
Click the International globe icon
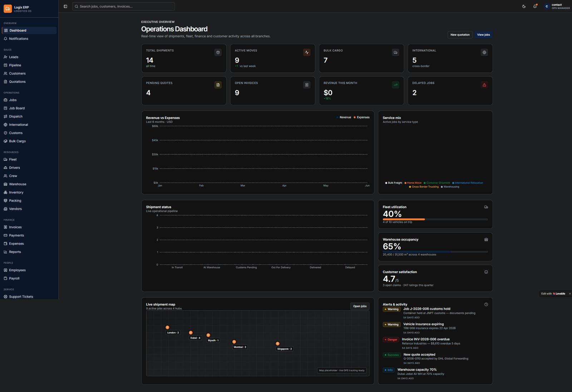484,53
